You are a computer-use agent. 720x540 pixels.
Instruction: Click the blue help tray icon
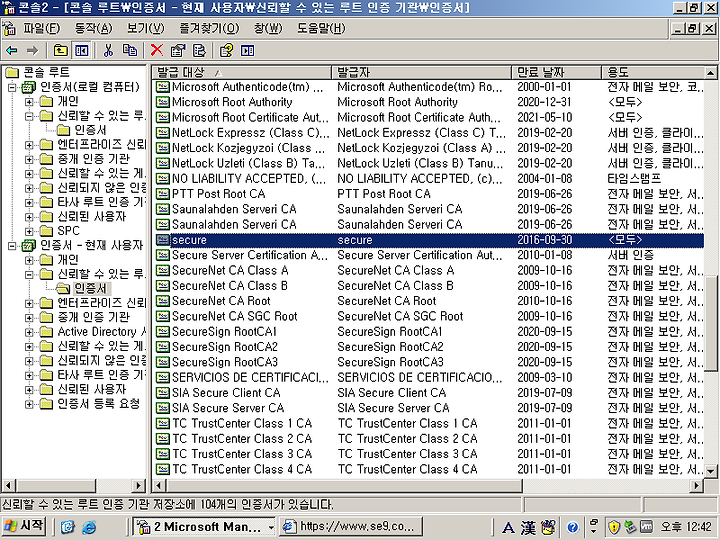573,527
